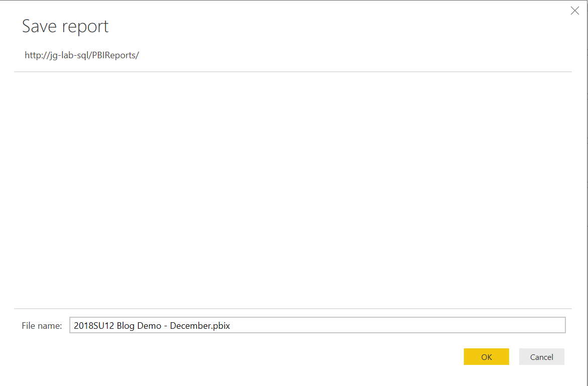This screenshot has width=588, height=386.
Task: Click the X icon at dialog corner
Action: [x=574, y=11]
